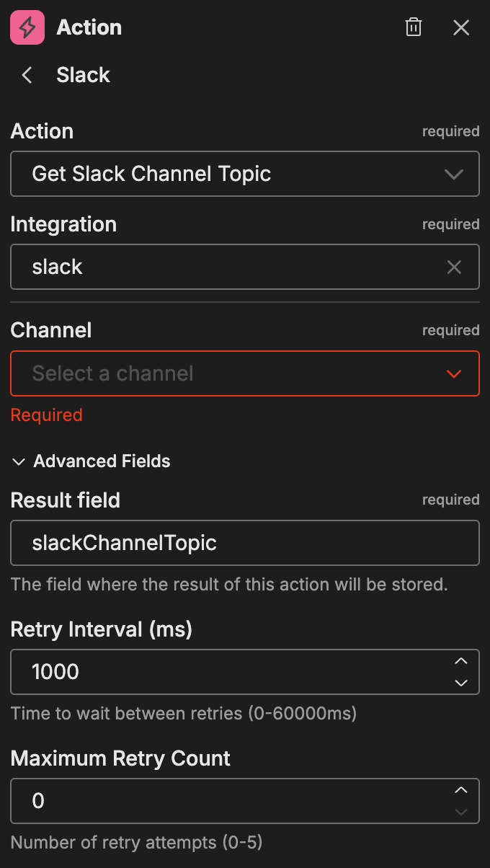
Task: Go back using the left chevron arrow
Action: [x=26, y=75]
